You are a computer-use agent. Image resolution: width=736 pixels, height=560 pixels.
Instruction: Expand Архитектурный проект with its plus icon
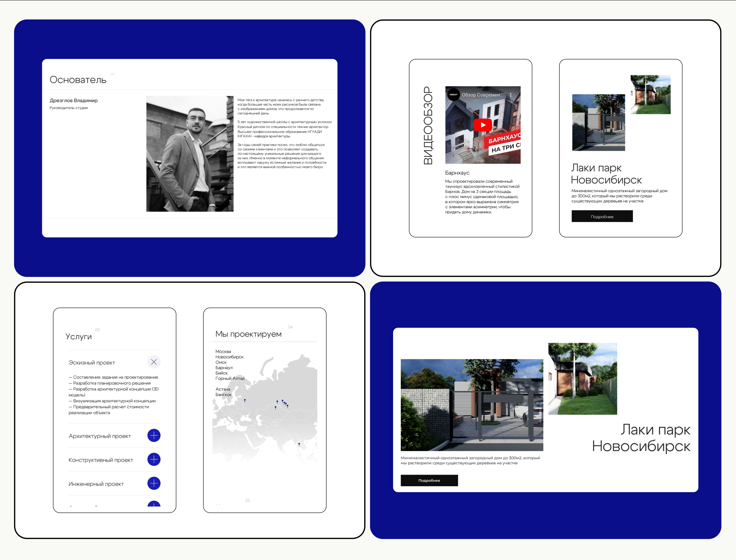pyautogui.click(x=154, y=435)
